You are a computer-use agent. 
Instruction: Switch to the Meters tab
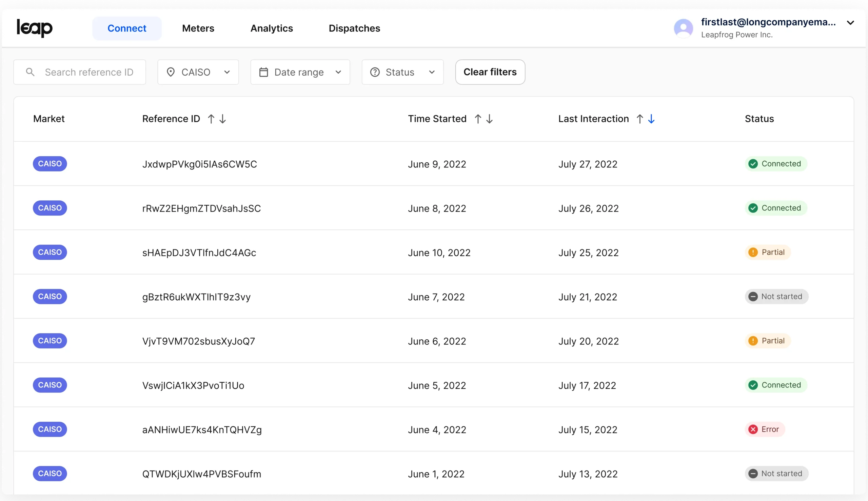coord(198,28)
